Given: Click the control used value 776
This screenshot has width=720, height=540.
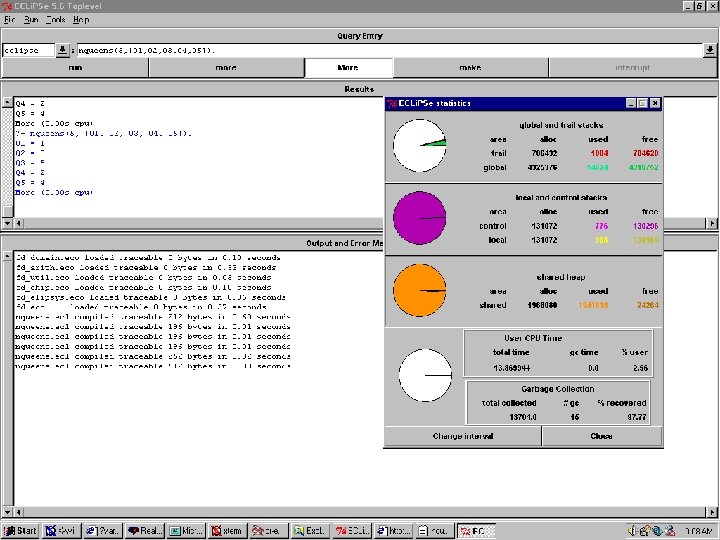Looking at the screenshot, I should 602,226.
